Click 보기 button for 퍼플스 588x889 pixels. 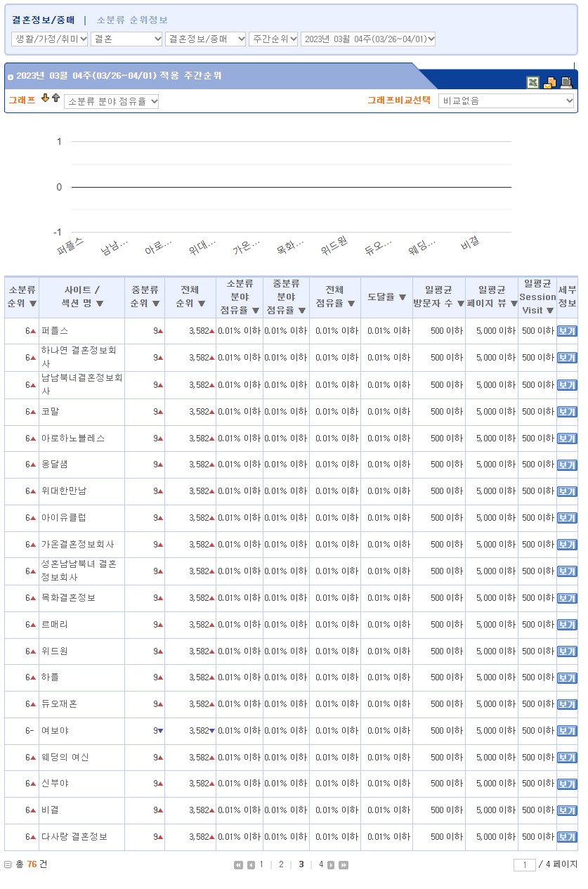[x=566, y=331]
